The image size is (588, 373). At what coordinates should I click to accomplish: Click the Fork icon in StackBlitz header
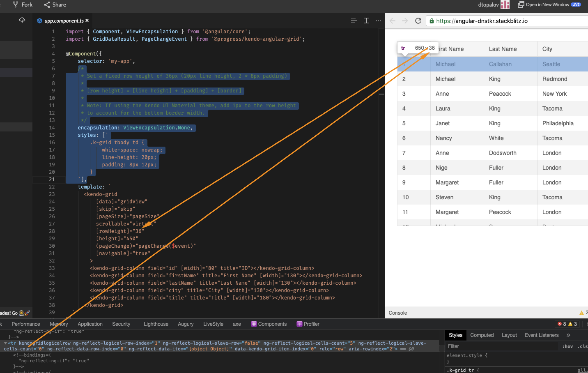[x=16, y=5]
